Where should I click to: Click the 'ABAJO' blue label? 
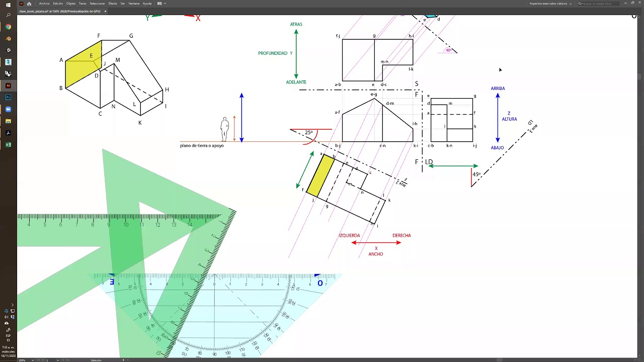(498, 148)
